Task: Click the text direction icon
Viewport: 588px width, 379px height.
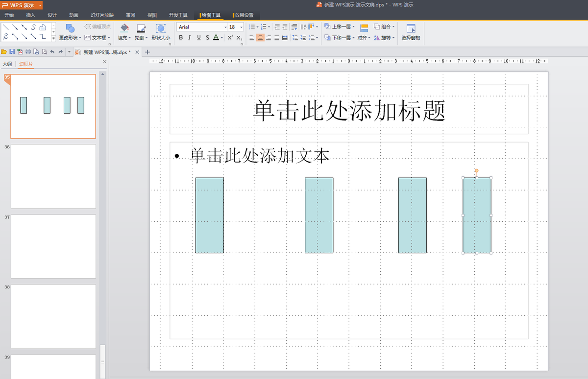Action: (304, 27)
